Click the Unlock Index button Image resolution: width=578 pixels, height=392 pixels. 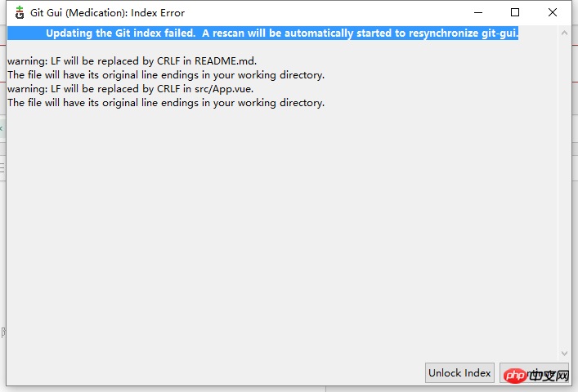[x=459, y=373]
